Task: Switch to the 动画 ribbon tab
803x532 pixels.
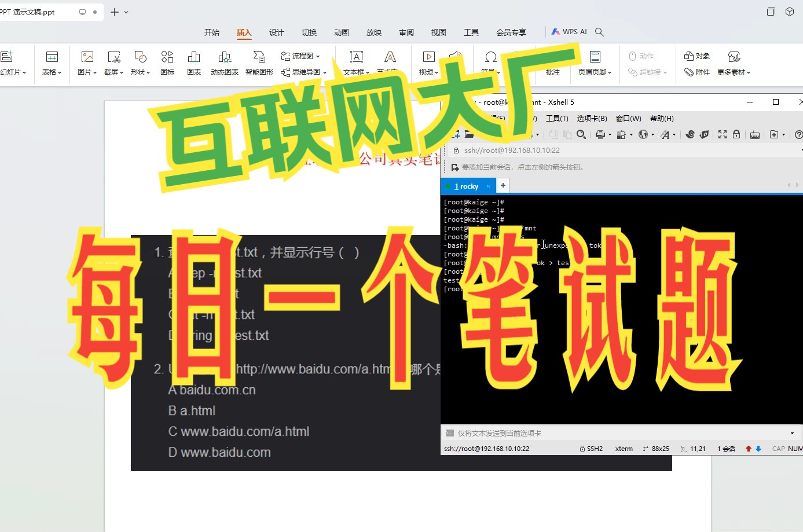Action: pos(342,32)
